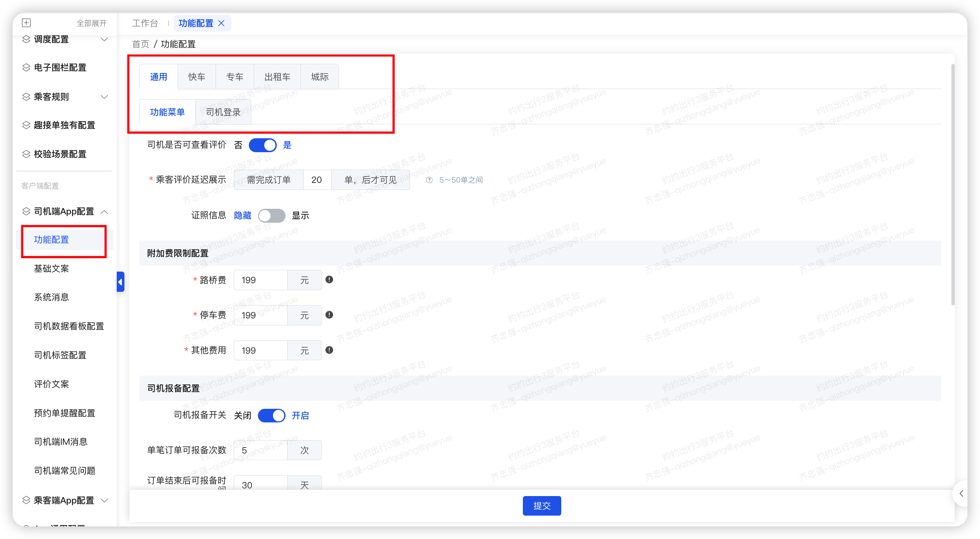This screenshot has width=980, height=539.
Task: Click the warning icon next to 路桥费 field
Action: point(330,280)
